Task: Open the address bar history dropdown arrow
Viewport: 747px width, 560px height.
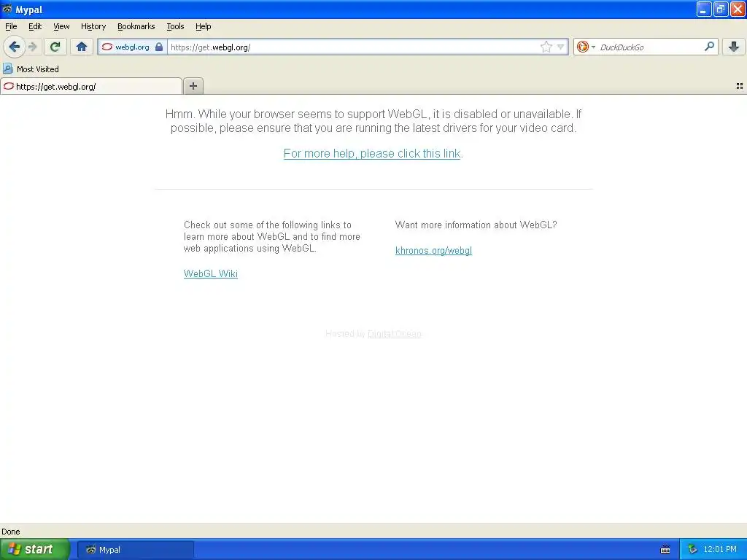Action: [x=561, y=47]
